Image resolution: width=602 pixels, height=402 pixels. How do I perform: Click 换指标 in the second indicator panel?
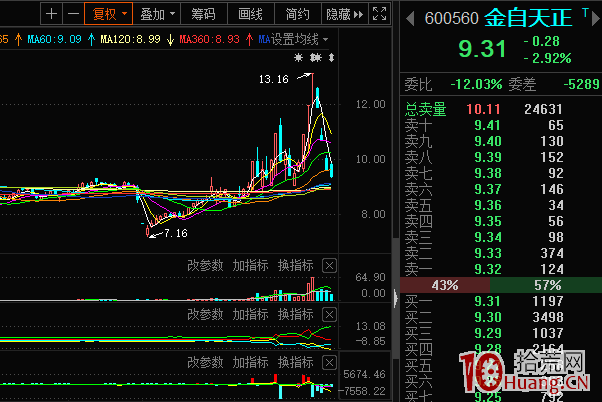[x=296, y=314]
